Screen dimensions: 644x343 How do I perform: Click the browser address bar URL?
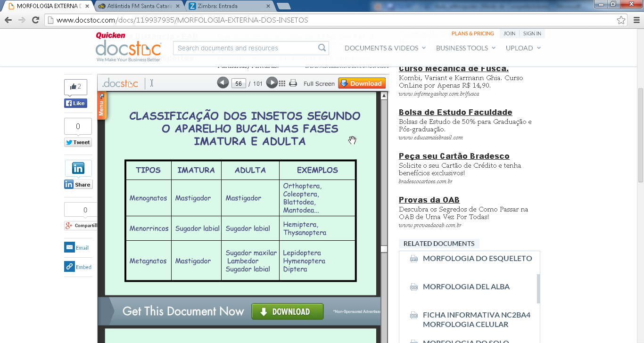tap(182, 20)
